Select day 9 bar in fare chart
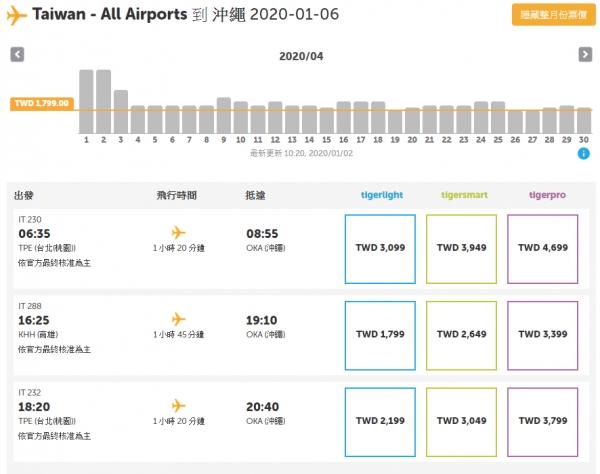 [x=223, y=115]
